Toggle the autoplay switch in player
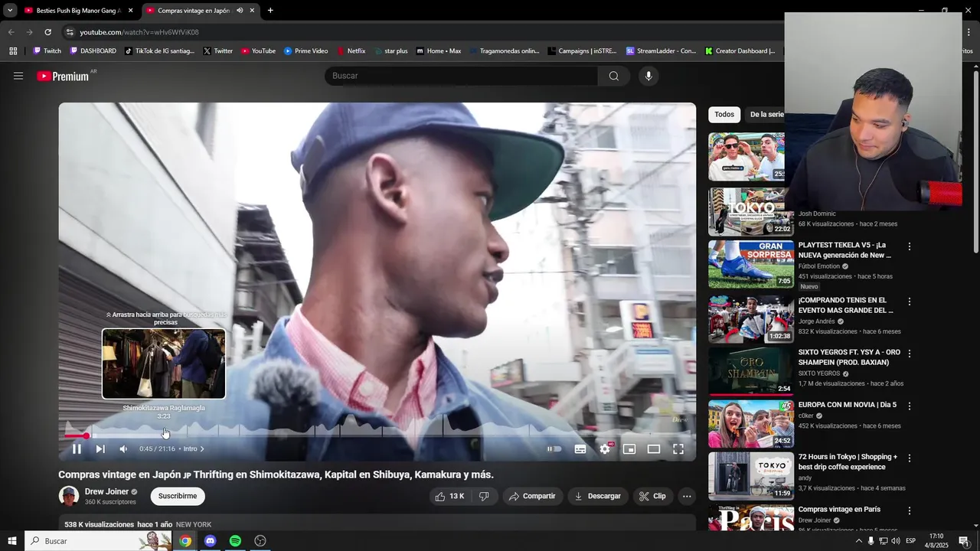The width and height of the screenshot is (980, 551). pyautogui.click(x=554, y=449)
